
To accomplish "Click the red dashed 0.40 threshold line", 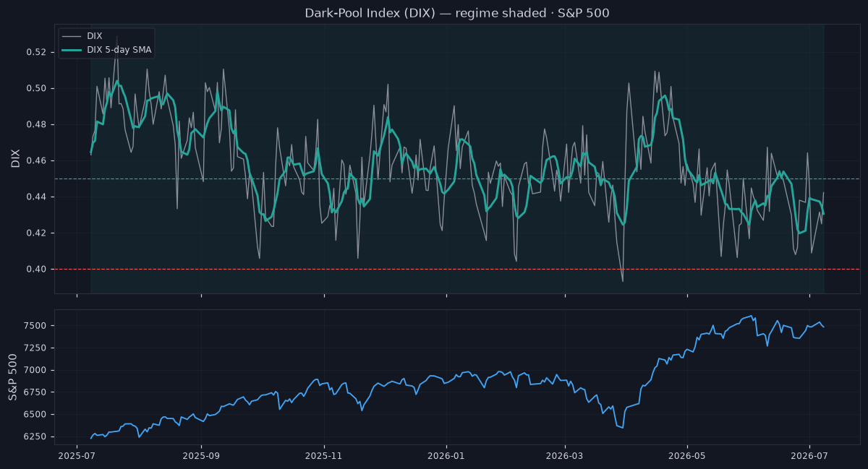I will (x=457, y=269).
